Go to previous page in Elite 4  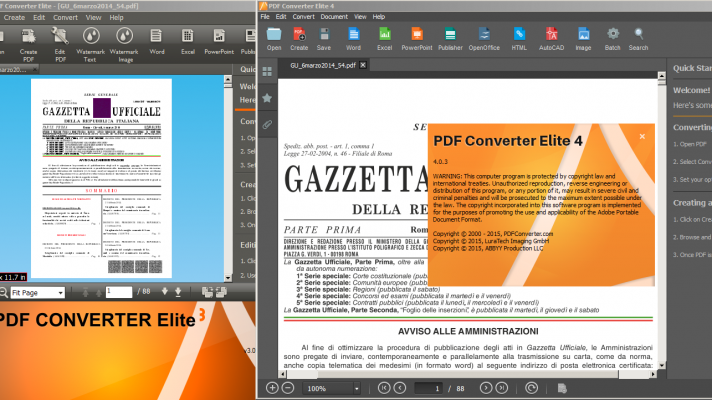point(400,388)
